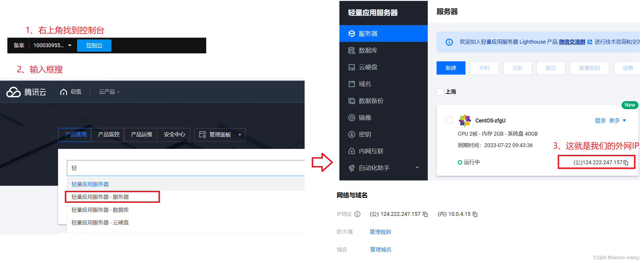Open the 微信交流群 link
The image size is (644, 263).
tap(572, 42)
